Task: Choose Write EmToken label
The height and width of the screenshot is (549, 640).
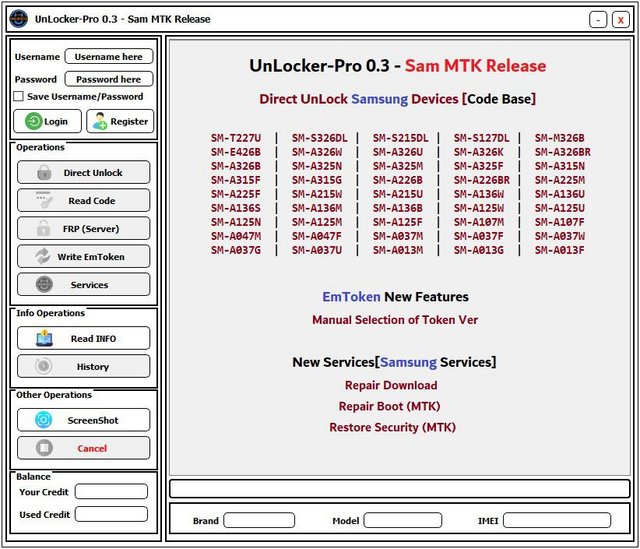Action: [x=91, y=257]
